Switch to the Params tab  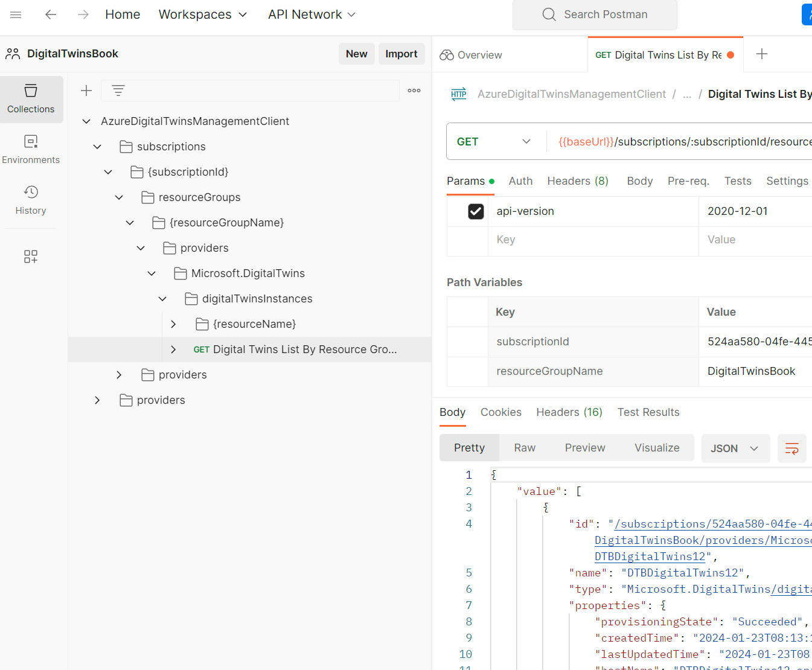tap(470, 181)
